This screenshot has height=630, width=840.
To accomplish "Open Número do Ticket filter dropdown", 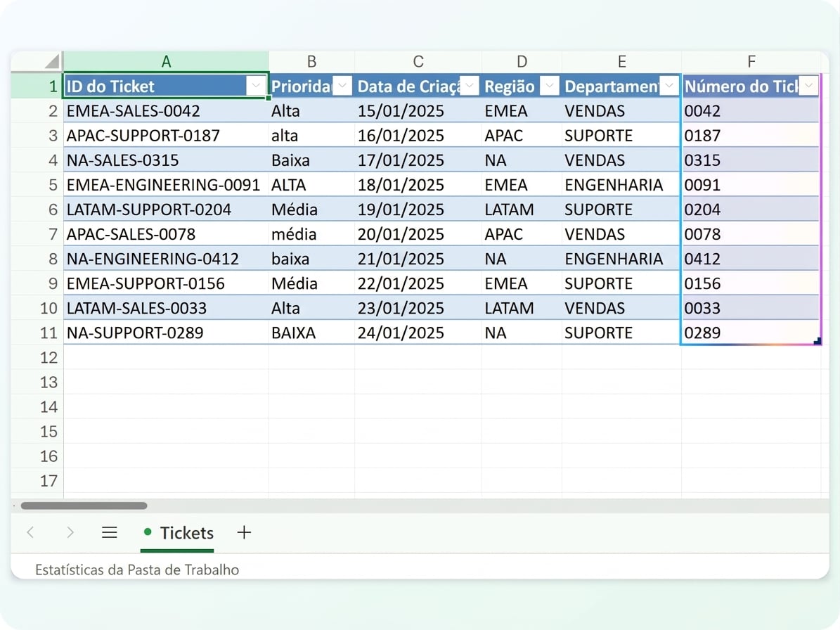I will (x=808, y=86).
